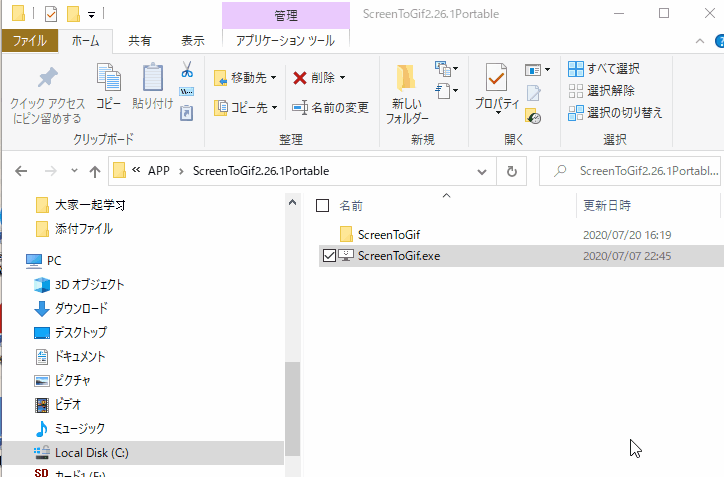Switch to the 共有 (Share) tab

[x=139, y=41]
